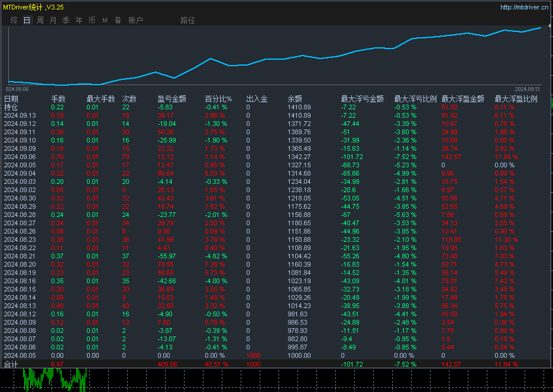
Task: Click the 余额 column header
Action: pyautogui.click(x=295, y=99)
